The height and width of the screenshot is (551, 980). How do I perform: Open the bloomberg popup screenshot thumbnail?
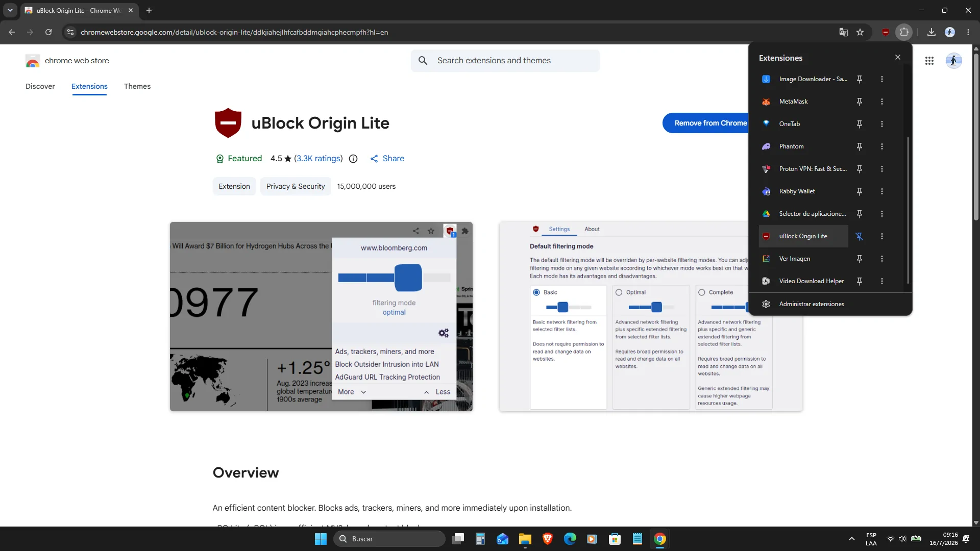click(x=321, y=316)
